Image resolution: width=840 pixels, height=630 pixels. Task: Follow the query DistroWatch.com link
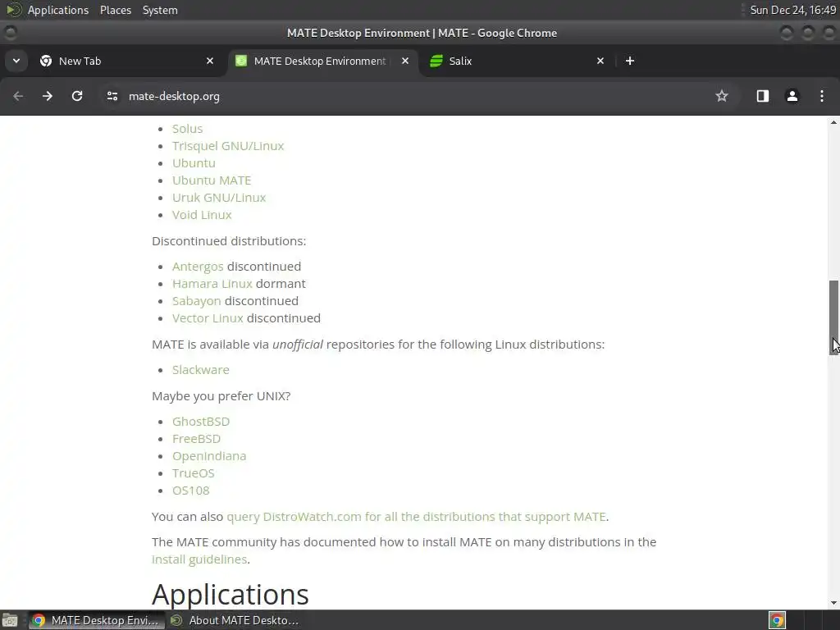pos(416,517)
